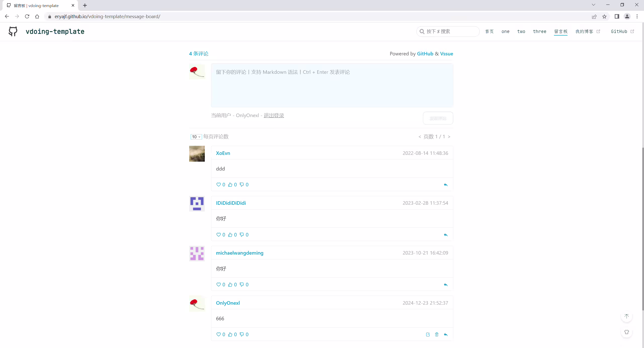Open Chrome three-dot menu
The image size is (644, 348).
click(637, 16)
